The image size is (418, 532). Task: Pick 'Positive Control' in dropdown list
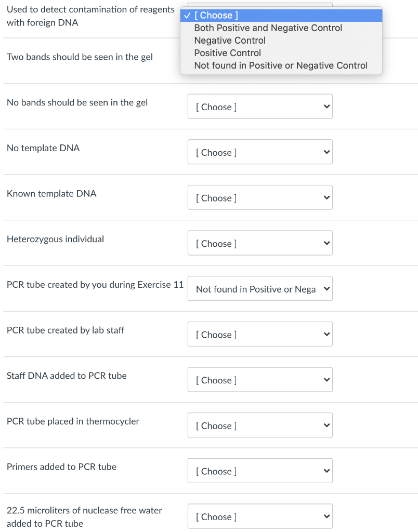point(227,53)
